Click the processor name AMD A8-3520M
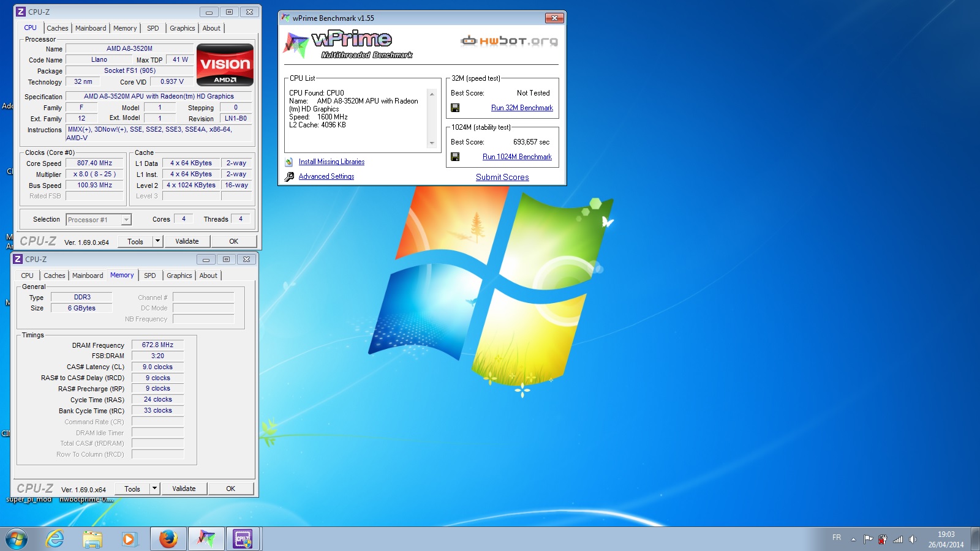The width and height of the screenshot is (980, 551). coord(129,48)
